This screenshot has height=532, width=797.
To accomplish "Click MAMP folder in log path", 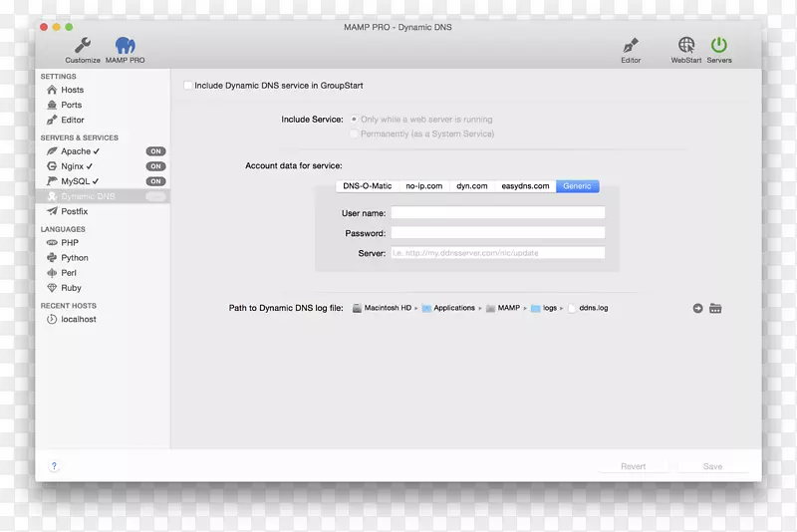I will click(503, 308).
